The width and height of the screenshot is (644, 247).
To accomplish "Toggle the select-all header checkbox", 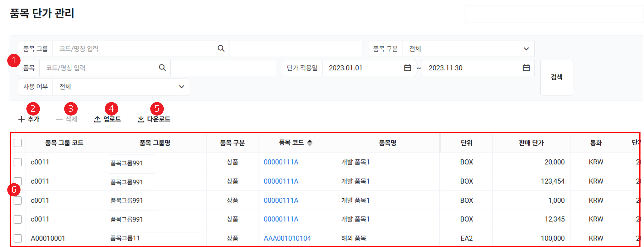I will [x=18, y=143].
